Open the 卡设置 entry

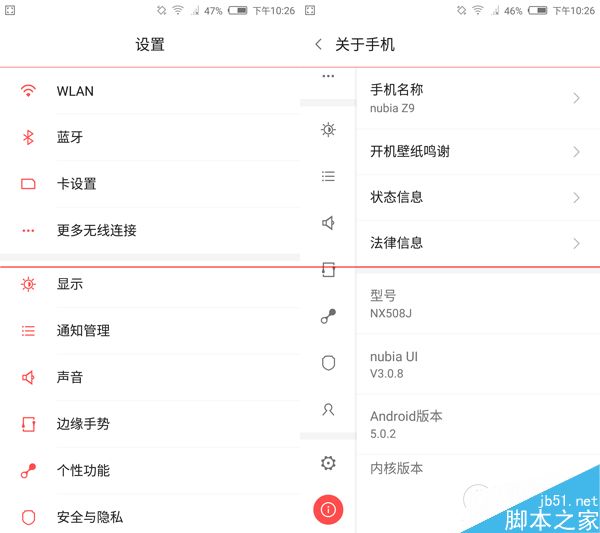[150, 184]
